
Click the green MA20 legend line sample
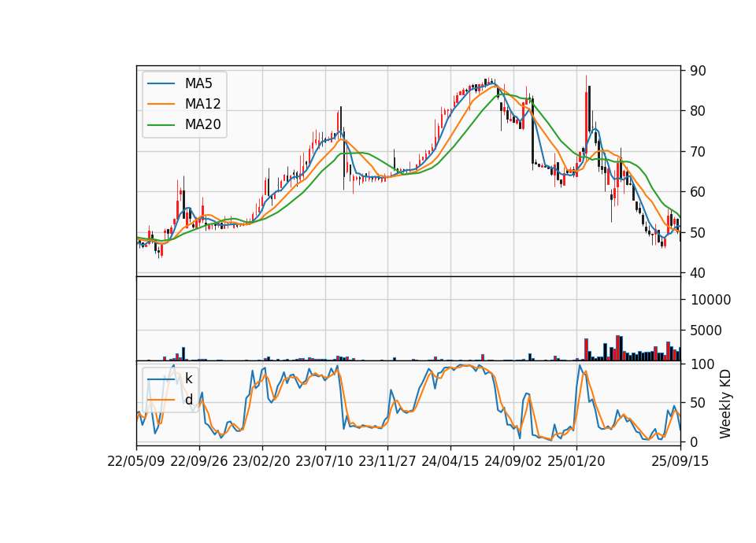(x=161, y=125)
